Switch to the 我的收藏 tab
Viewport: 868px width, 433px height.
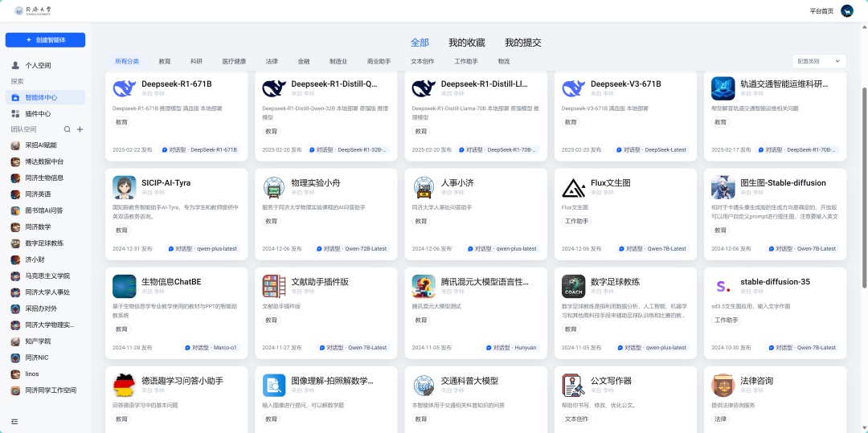point(467,43)
